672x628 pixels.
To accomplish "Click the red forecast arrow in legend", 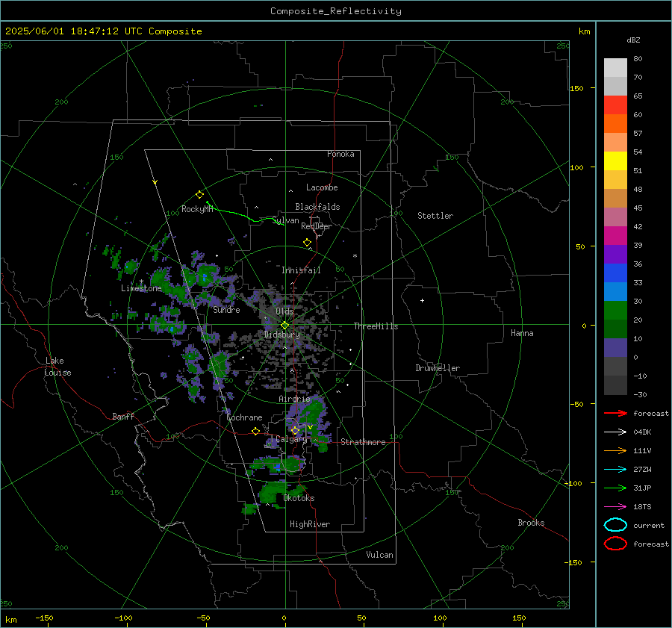I will pyautogui.click(x=615, y=413).
